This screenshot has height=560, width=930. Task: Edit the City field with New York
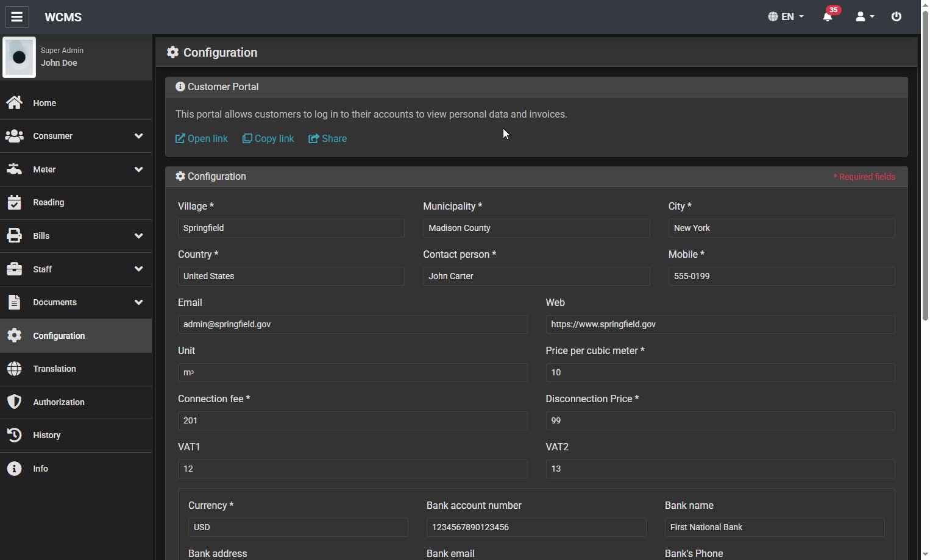point(782,228)
